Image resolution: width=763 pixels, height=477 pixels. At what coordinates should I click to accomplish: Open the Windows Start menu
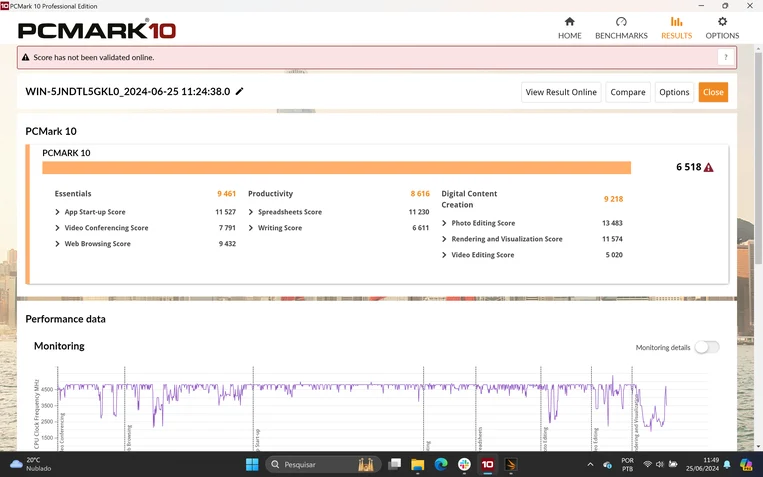pos(252,464)
